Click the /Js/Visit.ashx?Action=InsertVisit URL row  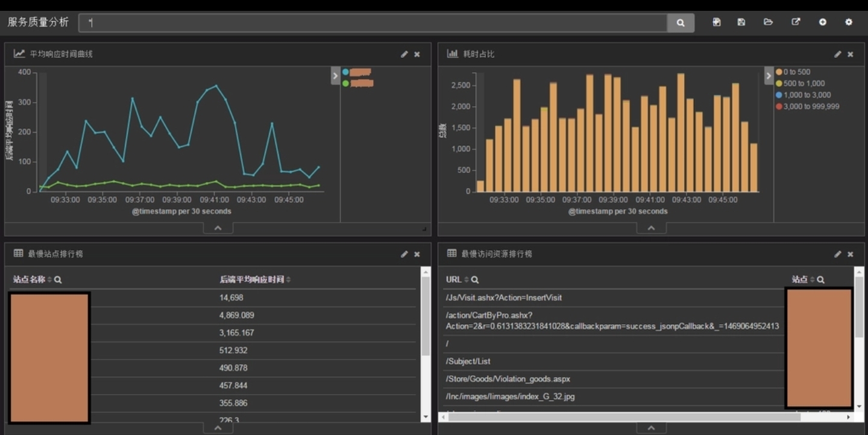point(613,298)
